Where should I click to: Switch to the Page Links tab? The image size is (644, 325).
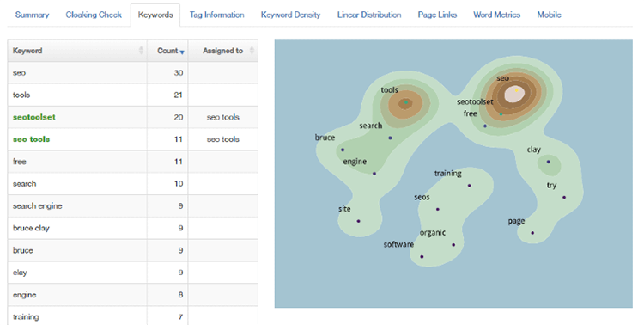coord(437,15)
